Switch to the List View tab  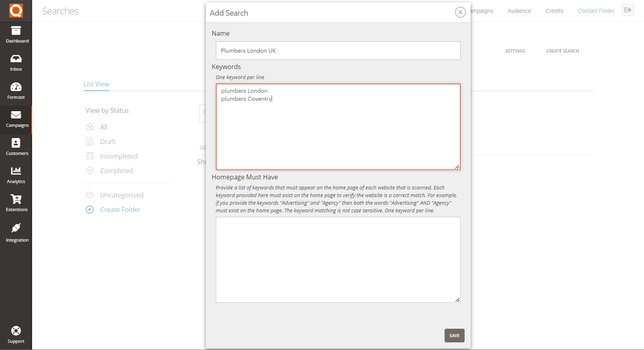(96, 84)
